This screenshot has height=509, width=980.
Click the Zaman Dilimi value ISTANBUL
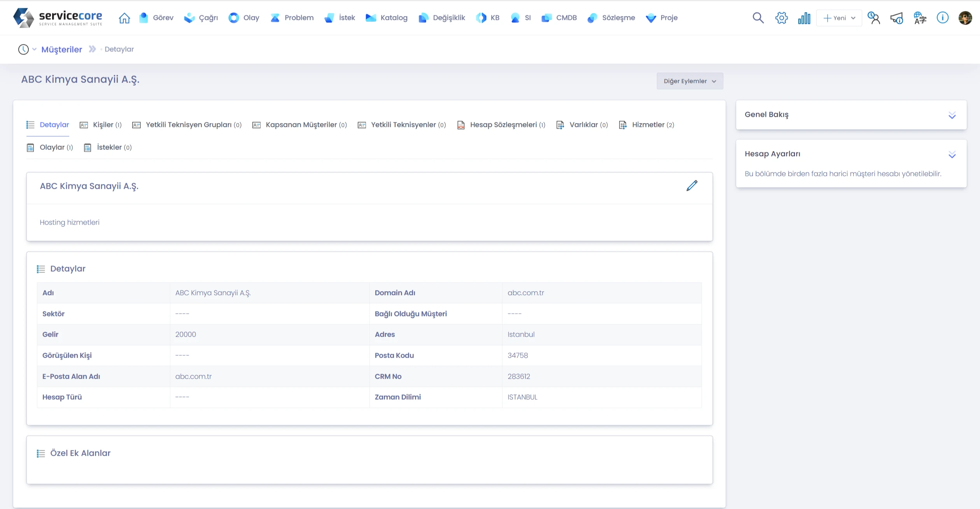pyautogui.click(x=522, y=397)
